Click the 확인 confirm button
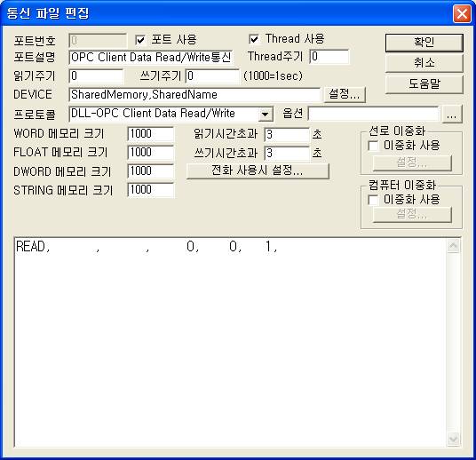 pyautogui.click(x=424, y=43)
